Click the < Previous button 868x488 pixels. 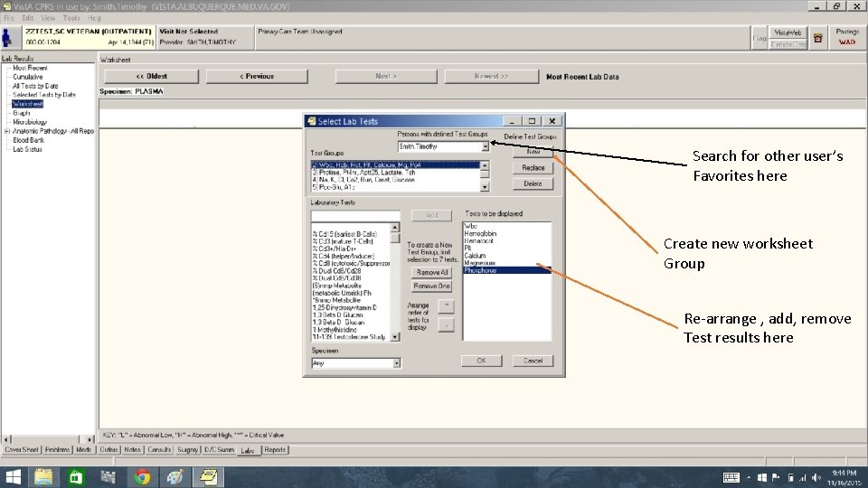point(257,76)
